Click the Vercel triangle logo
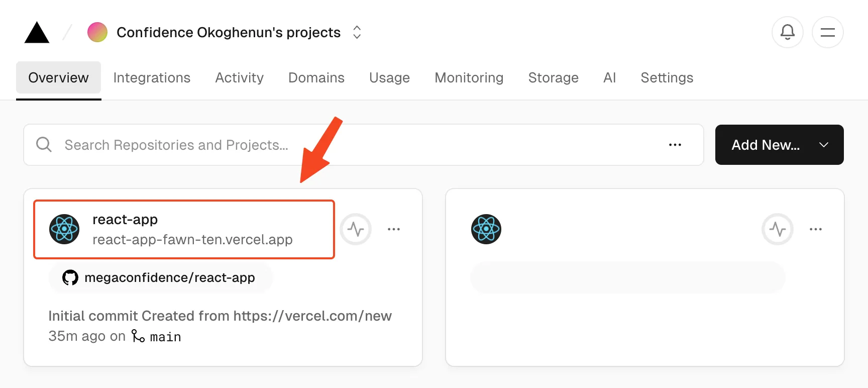The height and width of the screenshot is (388, 868). tap(37, 33)
